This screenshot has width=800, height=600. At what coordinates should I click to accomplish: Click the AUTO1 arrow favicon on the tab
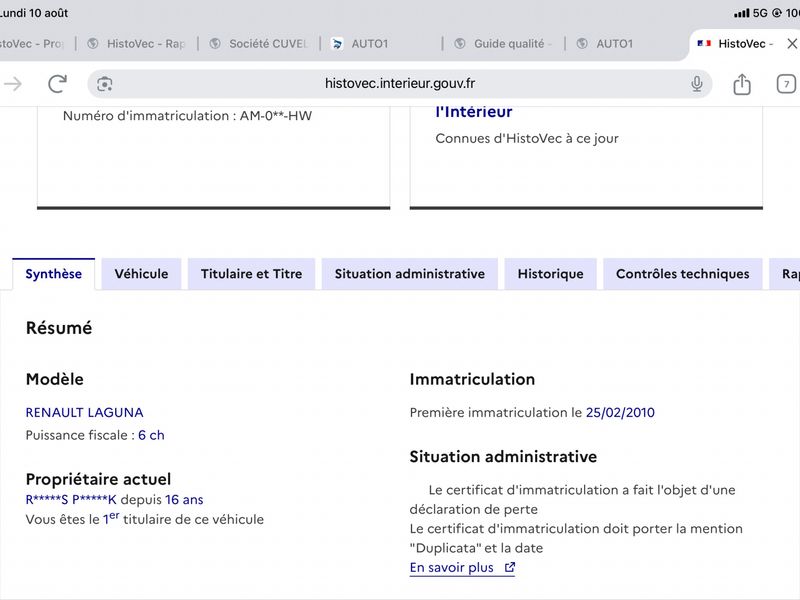click(337, 44)
